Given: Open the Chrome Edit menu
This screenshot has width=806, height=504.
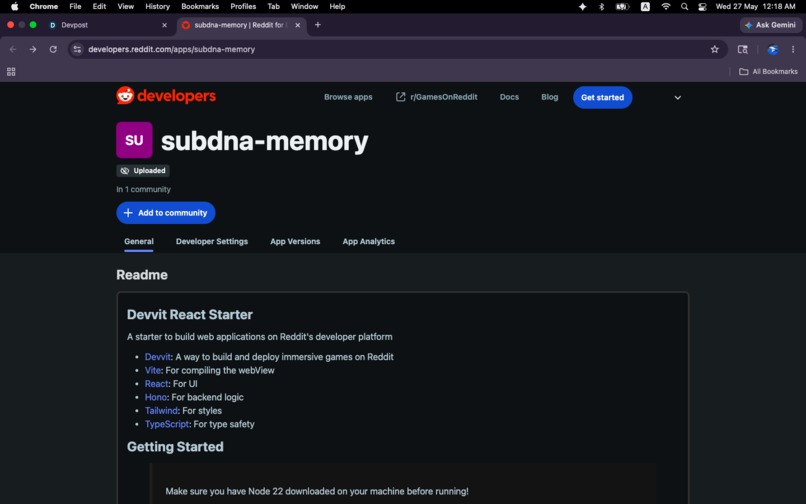Looking at the screenshot, I should point(99,7).
